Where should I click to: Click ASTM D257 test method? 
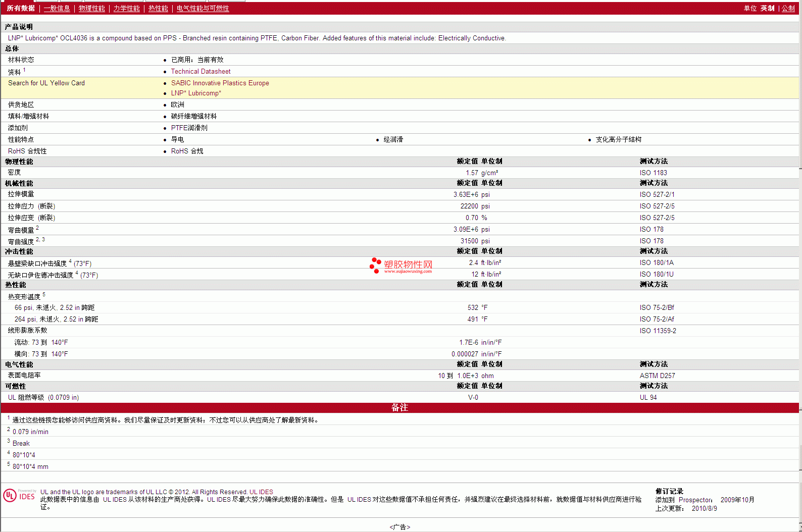(657, 376)
